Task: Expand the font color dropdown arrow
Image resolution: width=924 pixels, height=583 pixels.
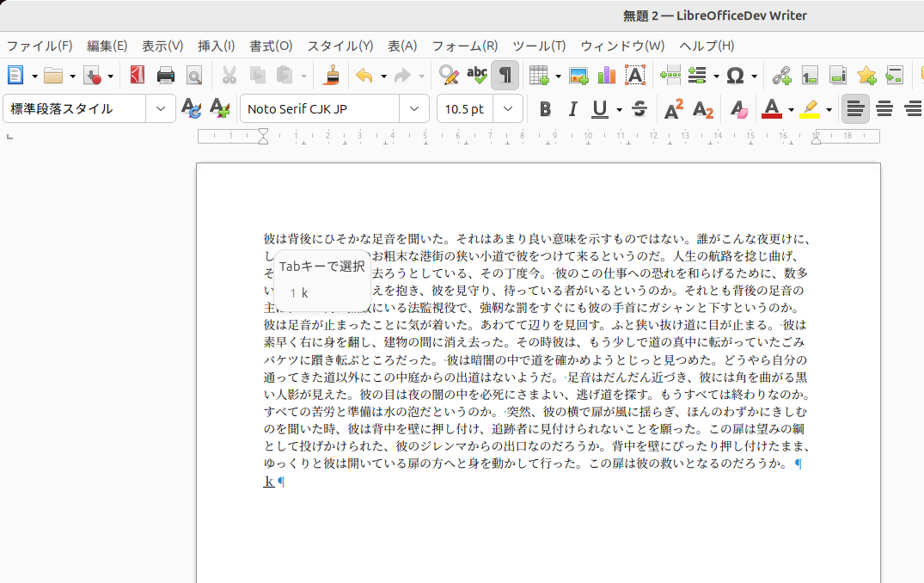Action: click(x=791, y=109)
